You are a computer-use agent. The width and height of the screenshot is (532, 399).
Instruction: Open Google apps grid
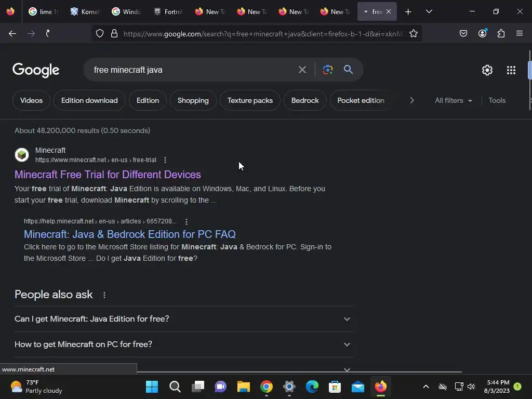pos(511,70)
